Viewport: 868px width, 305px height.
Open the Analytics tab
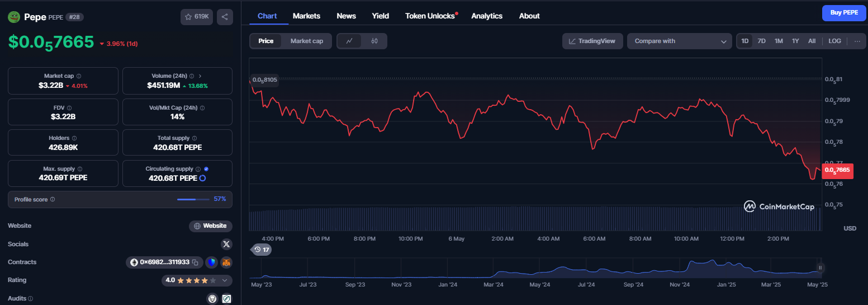pyautogui.click(x=487, y=16)
